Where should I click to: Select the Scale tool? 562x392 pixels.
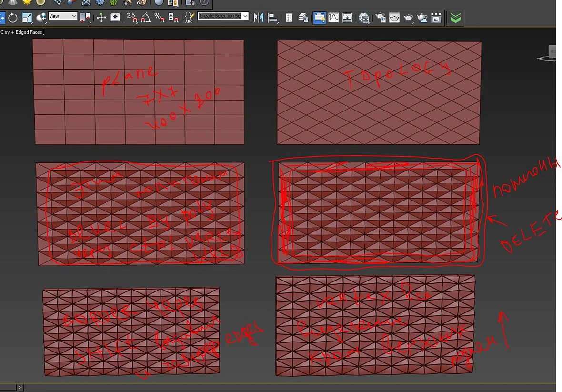[x=27, y=18]
